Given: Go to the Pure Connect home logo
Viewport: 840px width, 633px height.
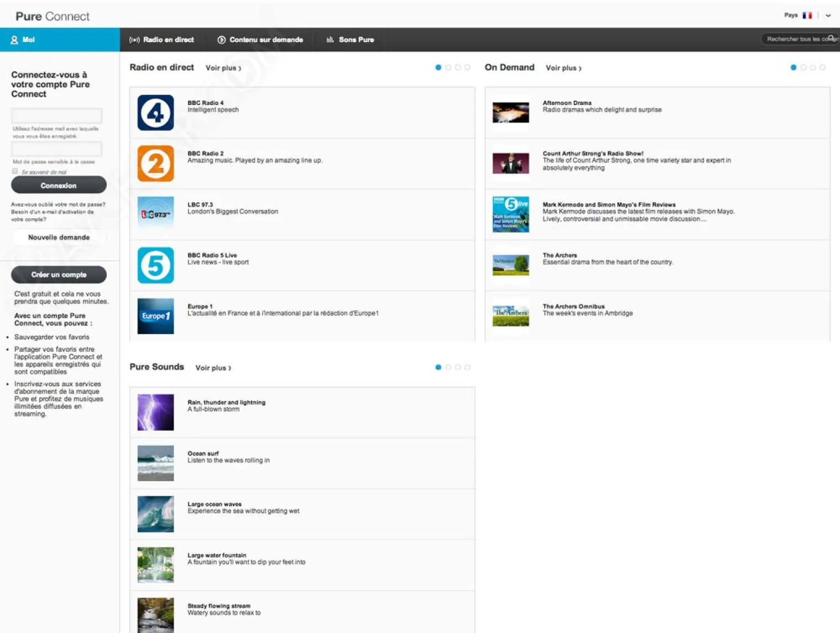Looking at the screenshot, I should pos(53,16).
